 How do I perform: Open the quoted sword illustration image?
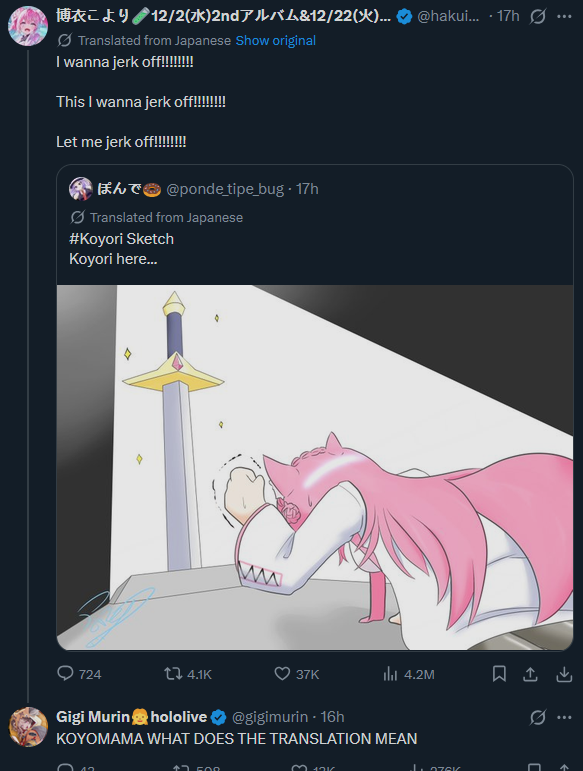(x=315, y=467)
